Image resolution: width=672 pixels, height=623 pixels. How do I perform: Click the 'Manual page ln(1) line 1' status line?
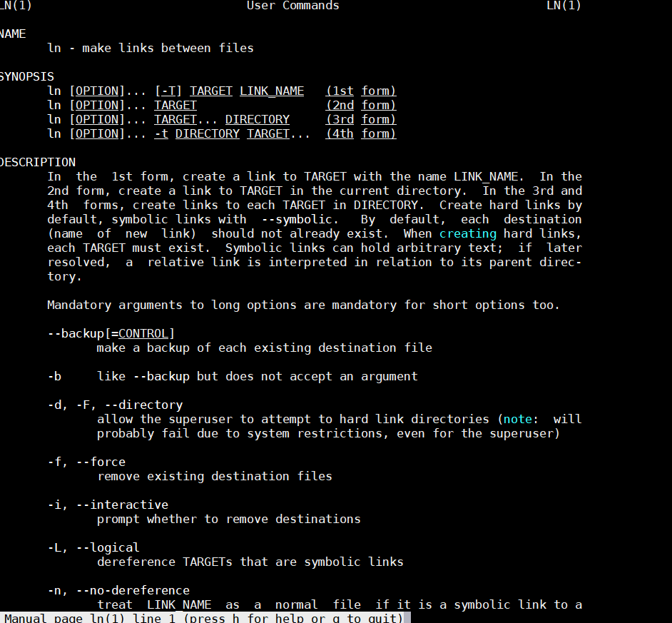pyautogui.click(x=205, y=618)
